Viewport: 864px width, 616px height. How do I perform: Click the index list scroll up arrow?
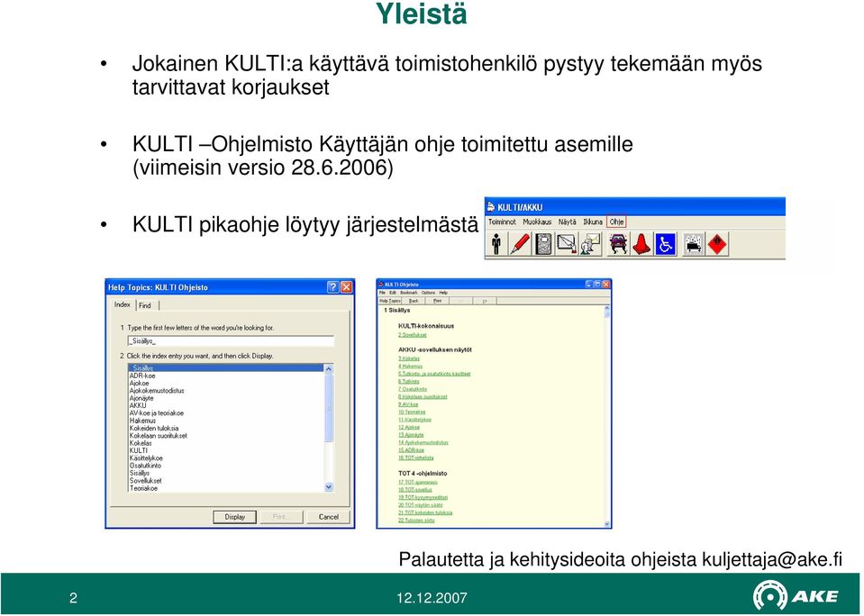click(x=329, y=368)
